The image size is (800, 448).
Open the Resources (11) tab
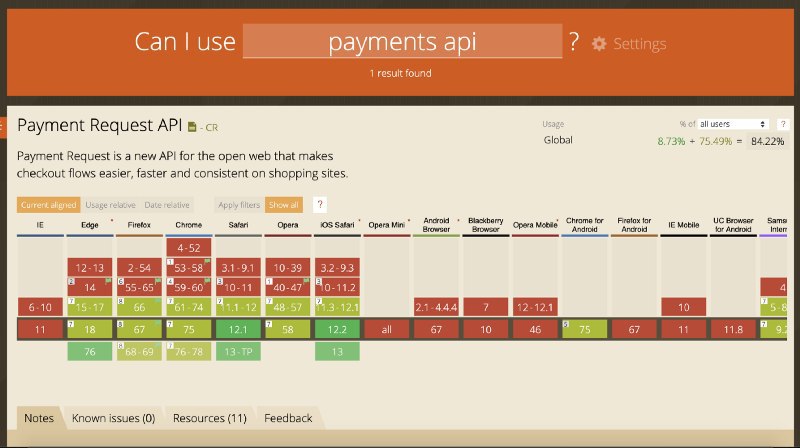(210, 418)
